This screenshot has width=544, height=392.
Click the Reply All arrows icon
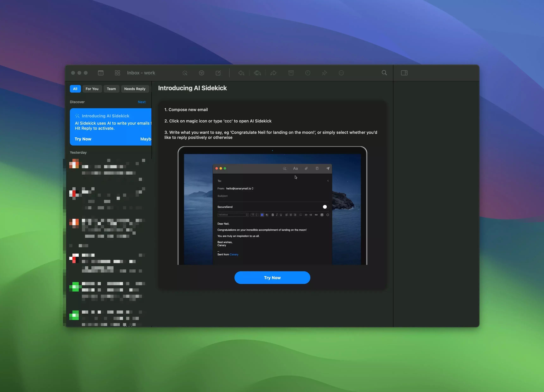click(x=257, y=73)
